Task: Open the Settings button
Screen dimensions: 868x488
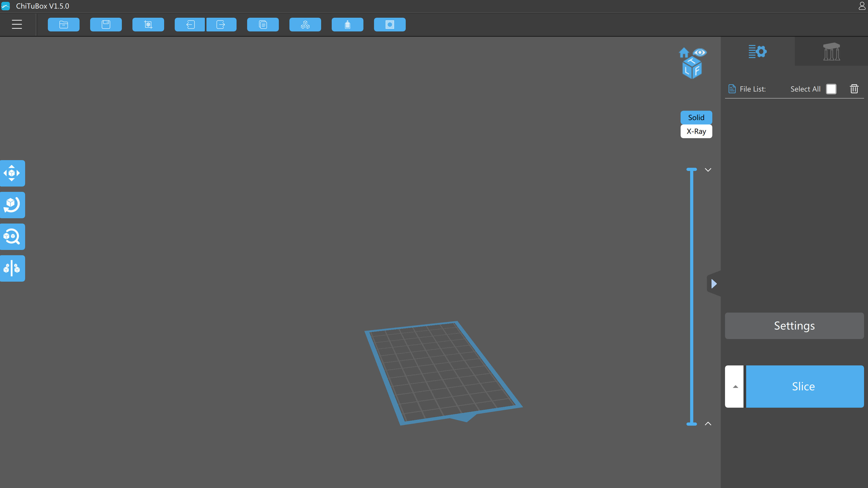Action: (794, 326)
